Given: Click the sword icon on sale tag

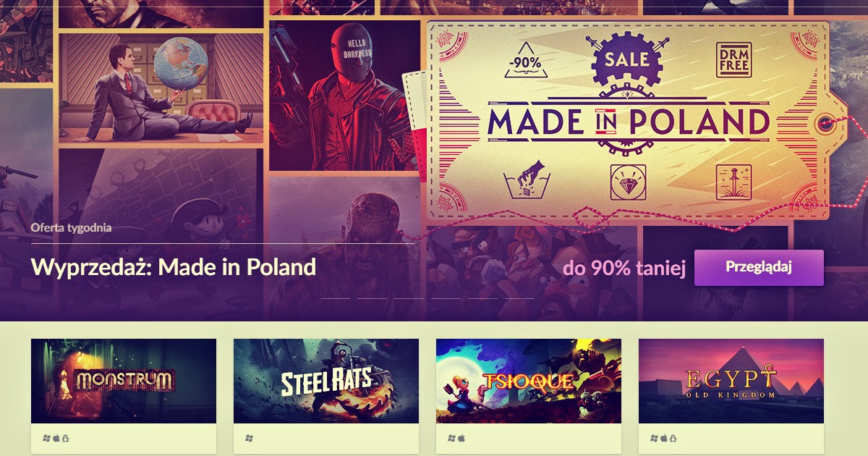Looking at the screenshot, I should coord(733,182).
